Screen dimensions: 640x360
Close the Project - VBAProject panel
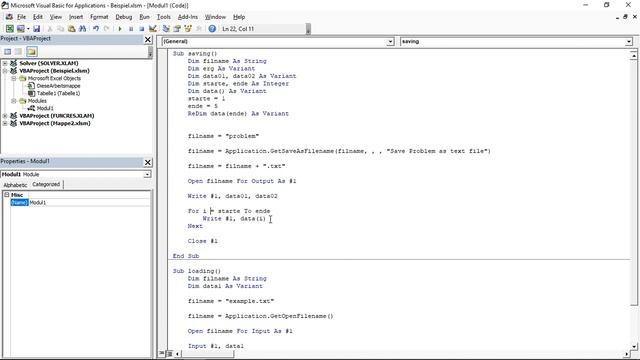[148, 39]
